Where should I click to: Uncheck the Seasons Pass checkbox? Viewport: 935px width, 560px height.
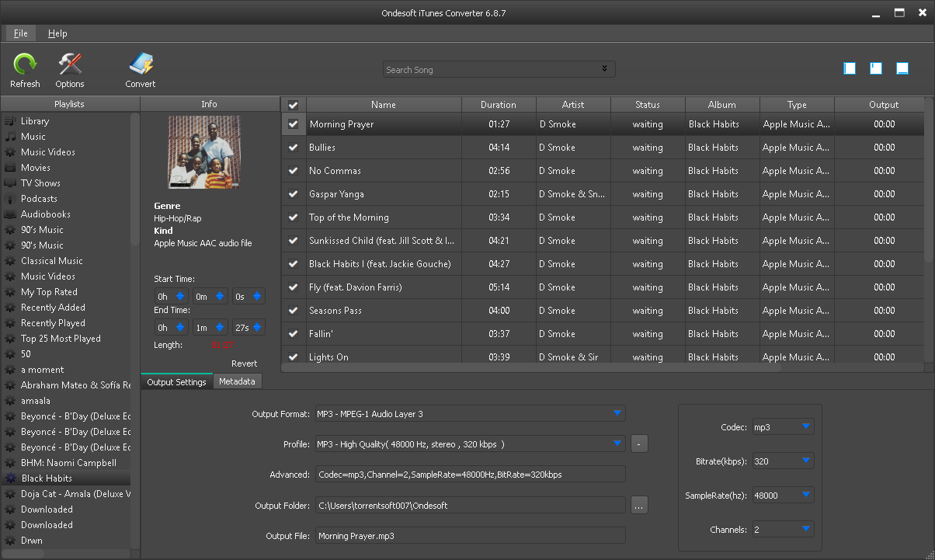tap(293, 311)
